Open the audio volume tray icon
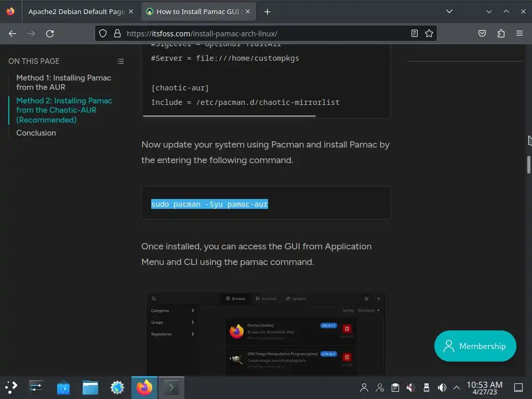 [x=442, y=388]
